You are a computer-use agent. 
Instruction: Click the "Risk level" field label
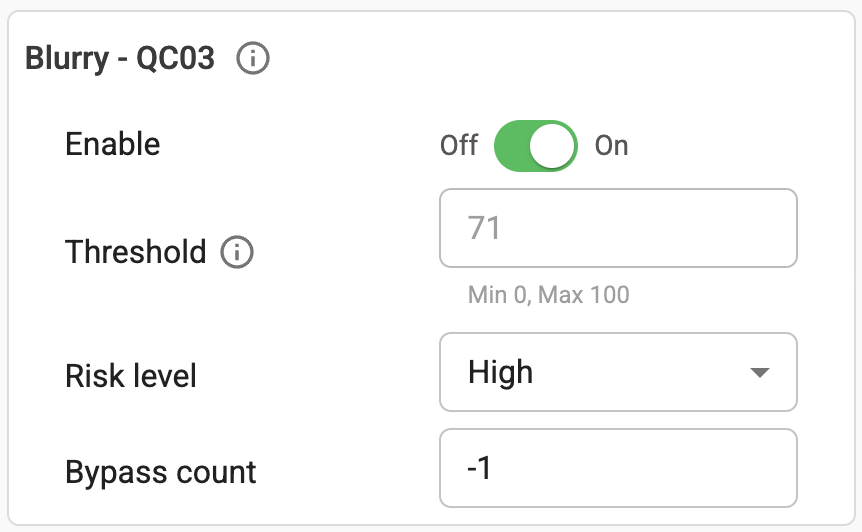tap(131, 377)
